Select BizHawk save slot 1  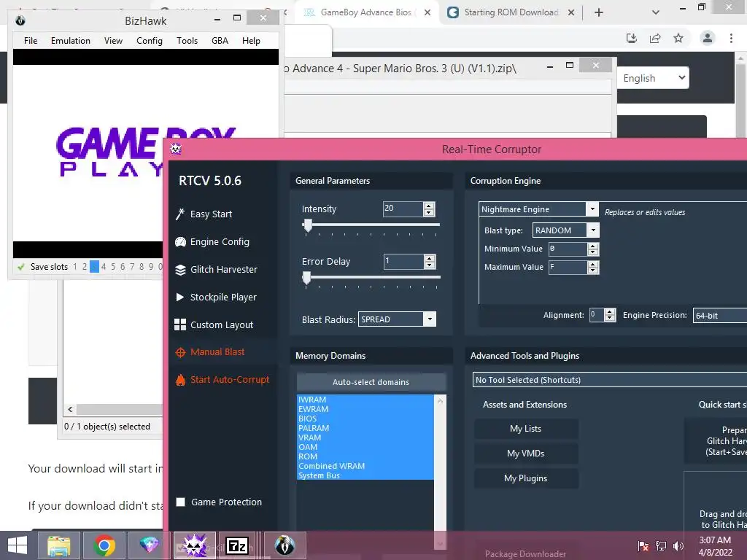(75, 267)
